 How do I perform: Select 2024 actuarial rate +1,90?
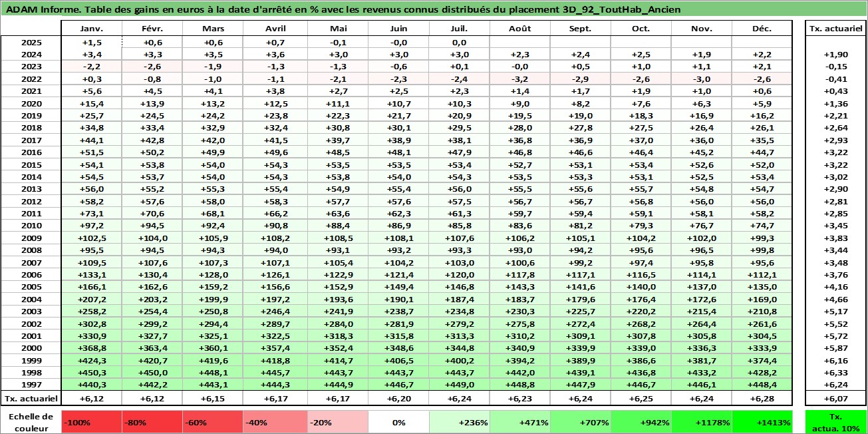[x=835, y=54]
